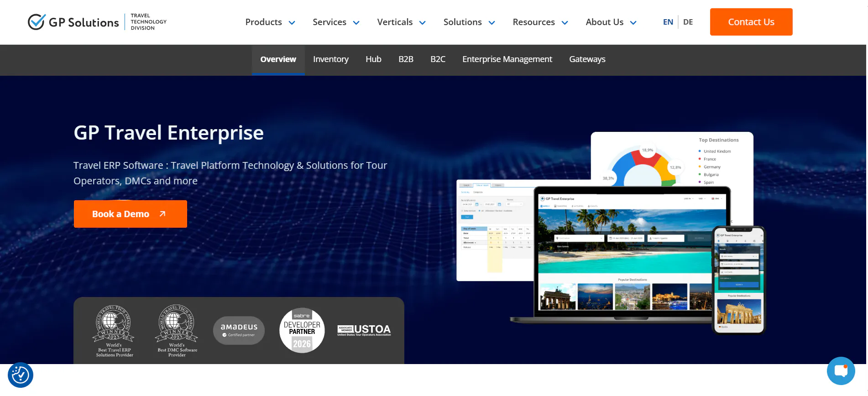Switch to Enterprise Management tab
Viewport: 868px width, 396px height.
507,59
